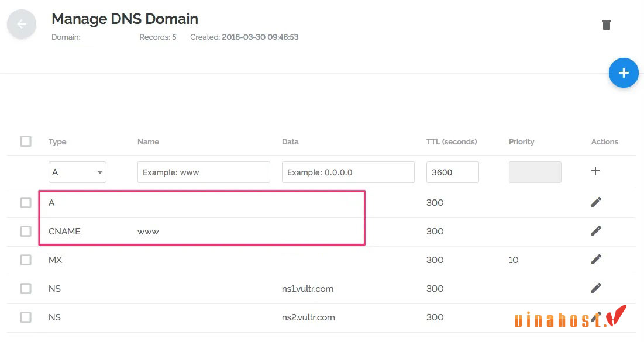Click the trash delete domain icon
The width and height of the screenshot is (644, 342).
tap(607, 25)
